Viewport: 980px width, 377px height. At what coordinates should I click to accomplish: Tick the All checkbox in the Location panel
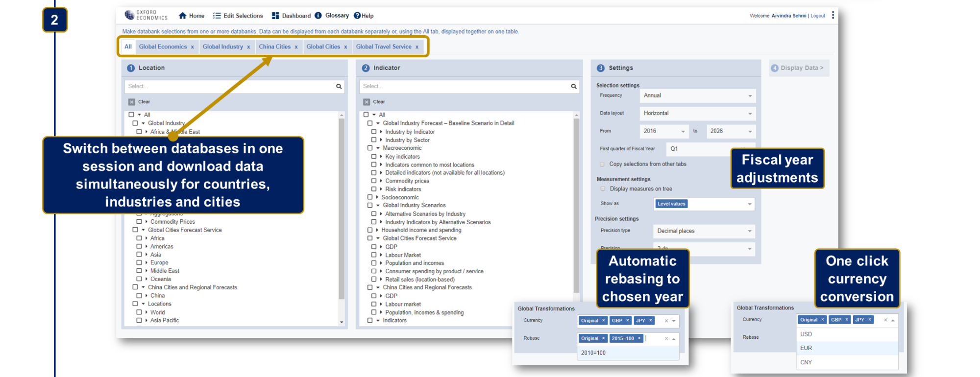click(x=131, y=115)
